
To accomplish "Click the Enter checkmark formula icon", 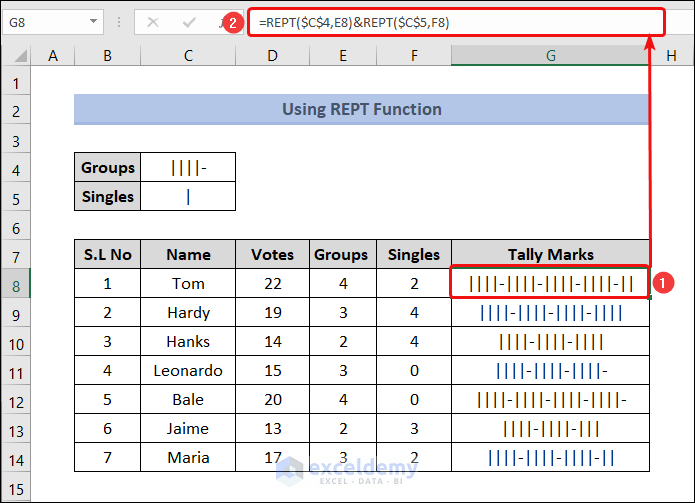I will tap(189, 21).
